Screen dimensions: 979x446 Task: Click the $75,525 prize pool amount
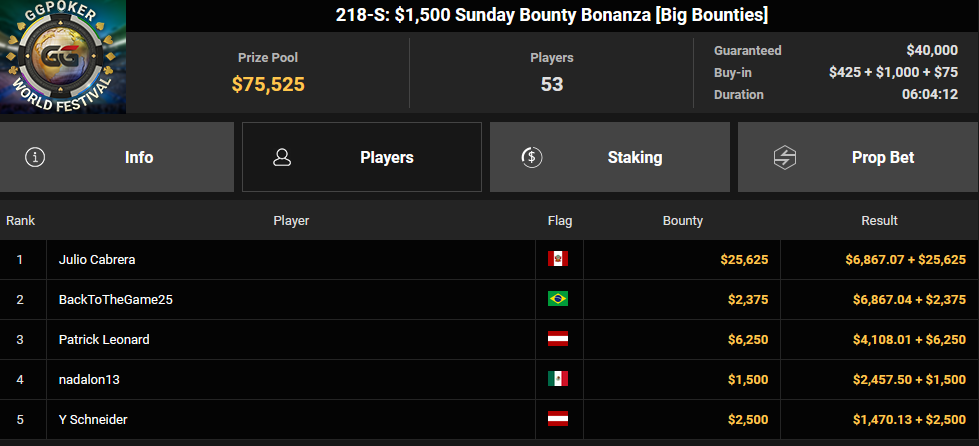point(268,84)
